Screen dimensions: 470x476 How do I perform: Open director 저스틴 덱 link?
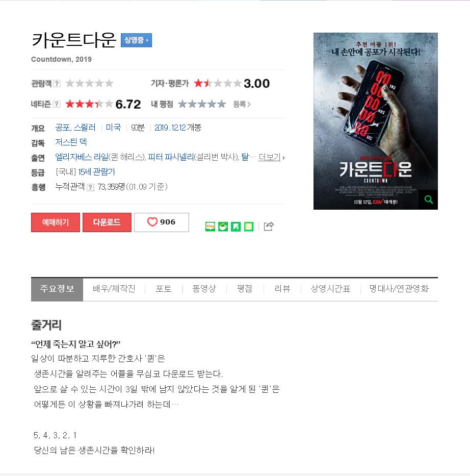(x=71, y=142)
